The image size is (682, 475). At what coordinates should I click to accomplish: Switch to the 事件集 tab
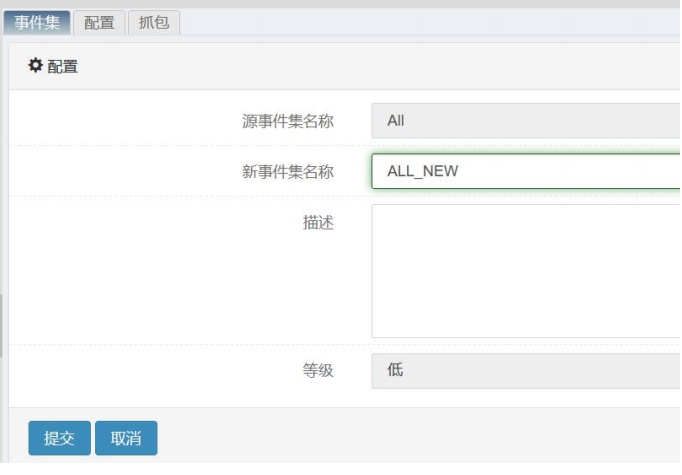37,23
